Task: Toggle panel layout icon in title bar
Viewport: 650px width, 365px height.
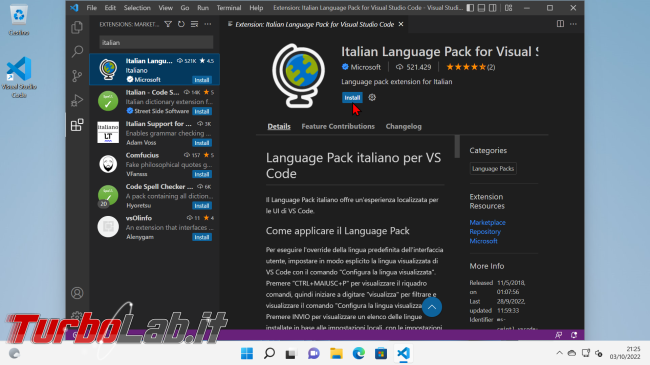Action: click(481, 8)
